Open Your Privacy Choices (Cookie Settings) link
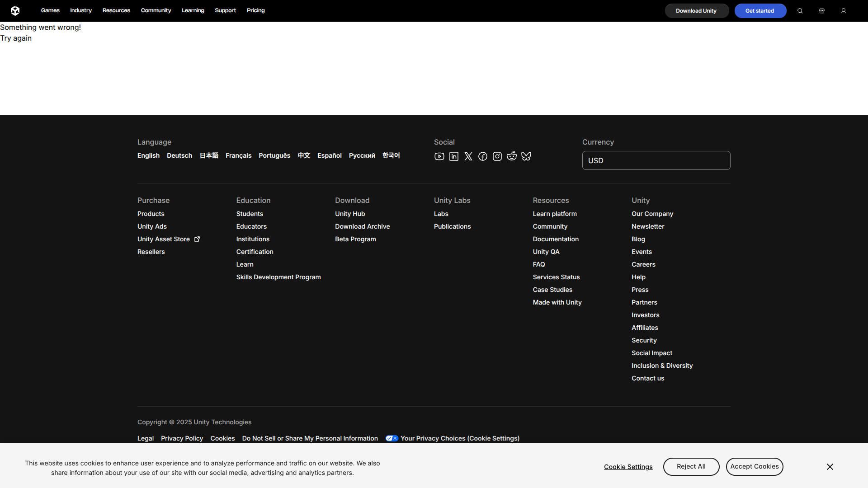The width and height of the screenshot is (868, 488). pos(460,438)
